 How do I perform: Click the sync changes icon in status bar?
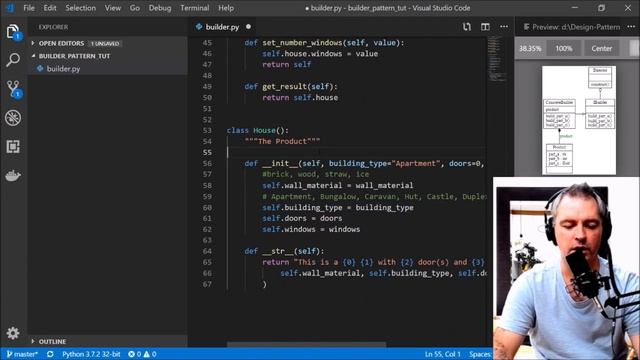click(50, 354)
